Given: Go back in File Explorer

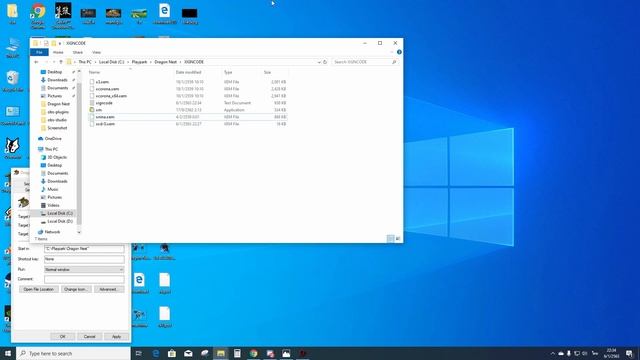Looking at the screenshot, I should click(x=36, y=62).
